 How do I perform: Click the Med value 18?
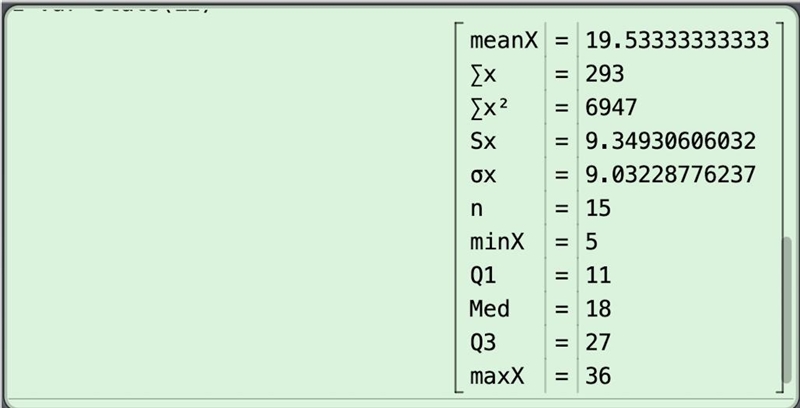coord(598,309)
